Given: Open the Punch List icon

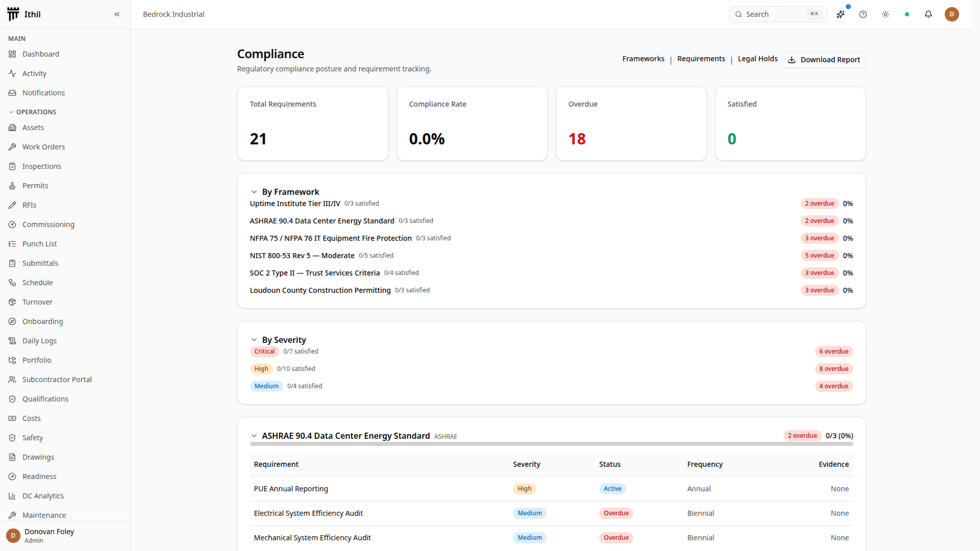Looking at the screenshot, I should pos(12,244).
